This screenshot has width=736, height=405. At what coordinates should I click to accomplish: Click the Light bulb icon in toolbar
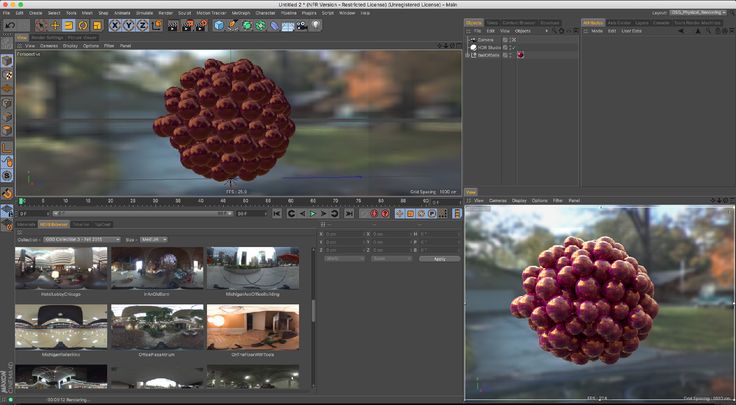tap(317, 24)
